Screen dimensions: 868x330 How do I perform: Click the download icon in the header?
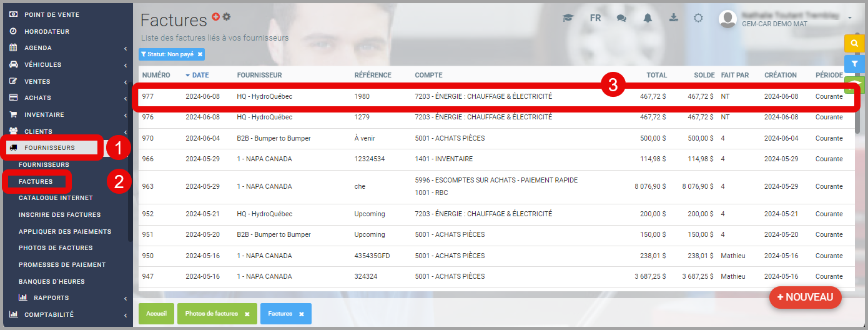674,18
